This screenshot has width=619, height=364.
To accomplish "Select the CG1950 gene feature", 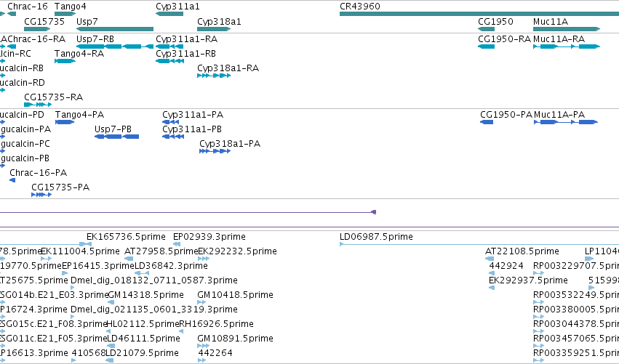I will coord(486,29).
